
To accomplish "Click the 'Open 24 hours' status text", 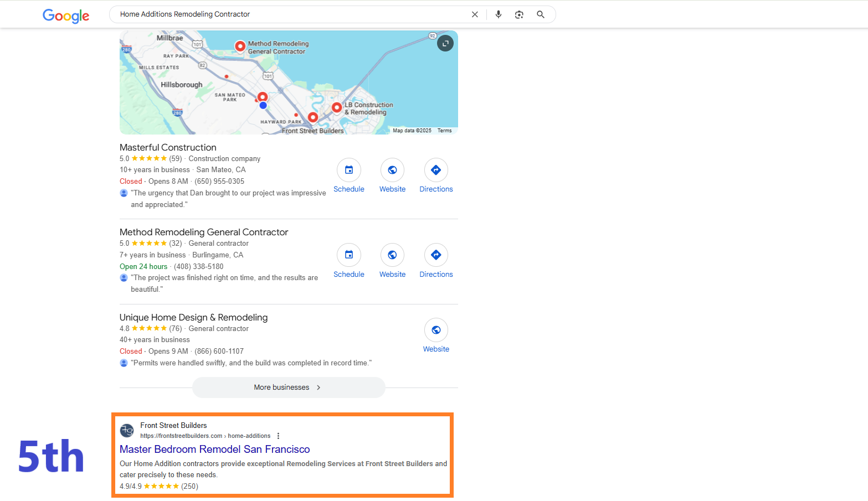I will 143,267.
